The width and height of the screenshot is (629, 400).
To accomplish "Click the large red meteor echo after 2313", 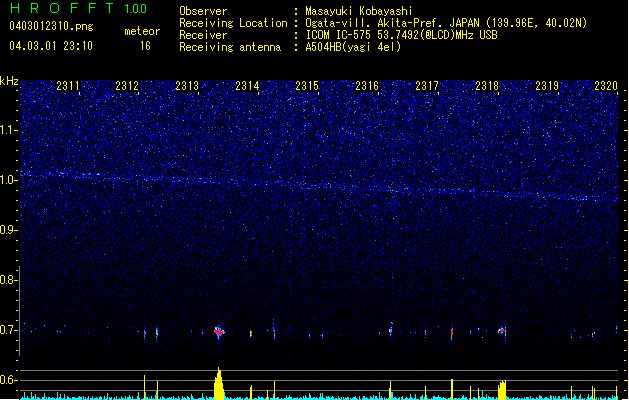I will coord(219,332).
